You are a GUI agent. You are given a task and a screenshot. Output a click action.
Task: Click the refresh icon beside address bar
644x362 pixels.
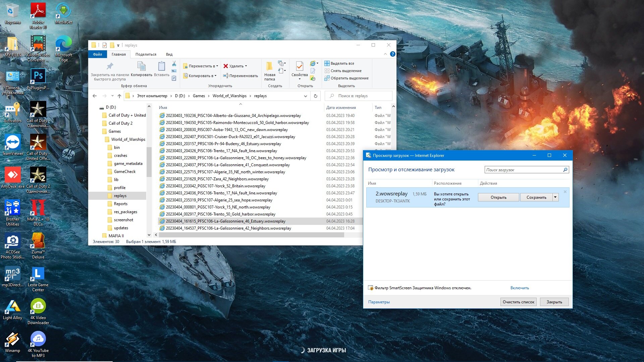[315, 96]
